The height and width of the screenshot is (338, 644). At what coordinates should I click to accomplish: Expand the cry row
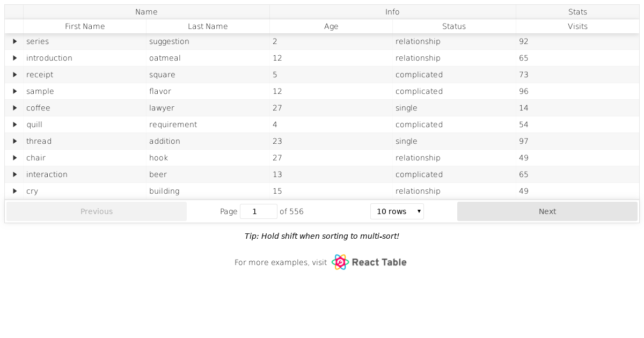tap(14, 191)
